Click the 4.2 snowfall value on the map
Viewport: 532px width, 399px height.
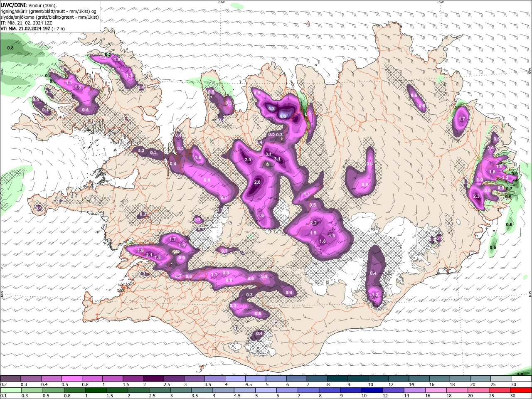(271, 108)
